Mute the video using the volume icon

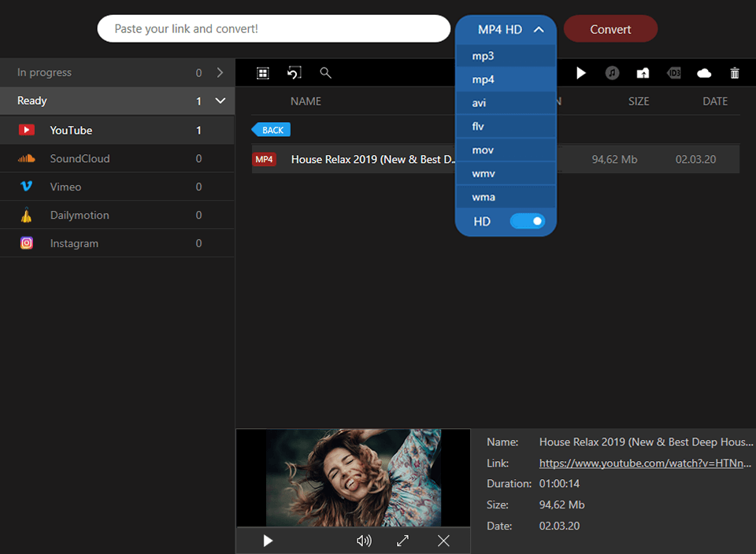pyautogui.click(x=363, y=541)
